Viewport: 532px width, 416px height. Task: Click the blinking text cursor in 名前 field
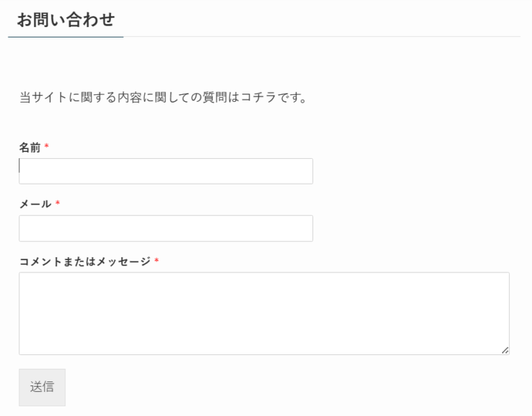[x=20, y=166]
